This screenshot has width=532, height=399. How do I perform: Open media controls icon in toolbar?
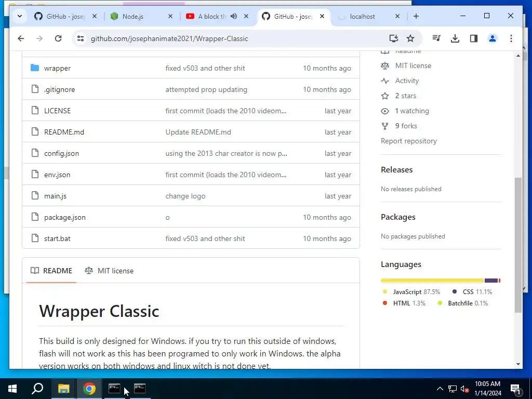click(x=436, y=38)
